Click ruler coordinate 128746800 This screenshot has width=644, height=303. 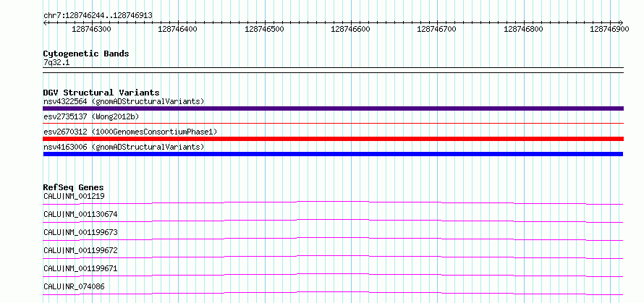point(523,29)
